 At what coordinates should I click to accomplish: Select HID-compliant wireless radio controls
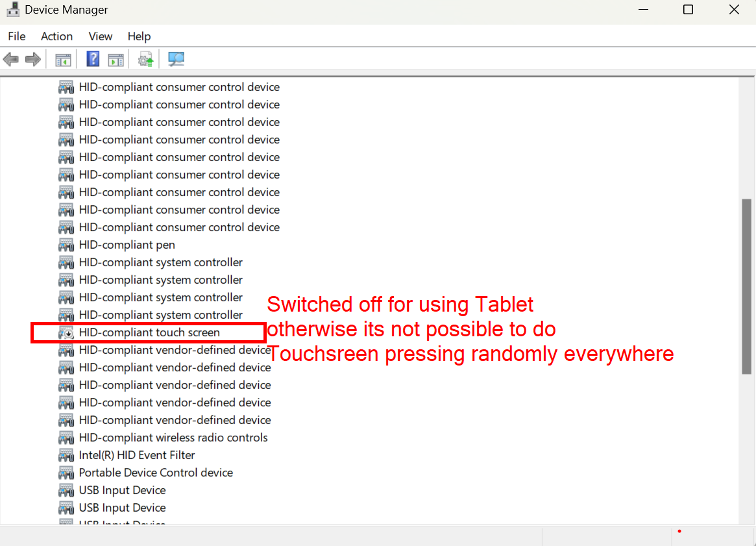173,438
